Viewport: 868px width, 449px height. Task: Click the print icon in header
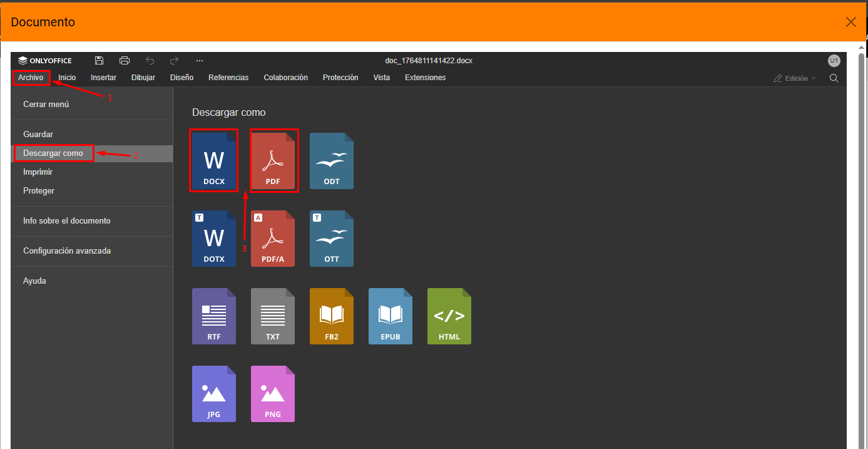pyautogui.click(x=125, y=61)
